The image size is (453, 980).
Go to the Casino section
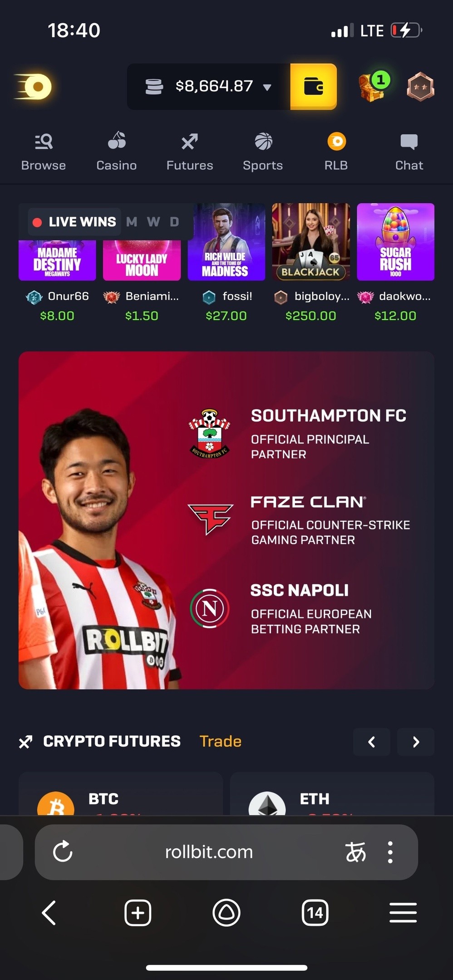[117, 152]
